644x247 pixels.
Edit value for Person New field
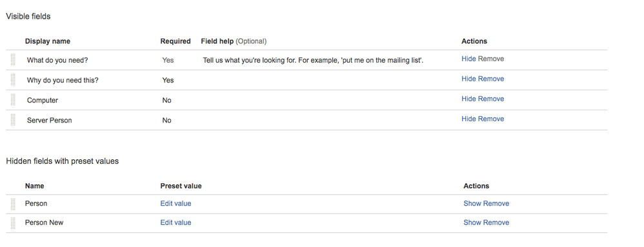click(176, 222)
